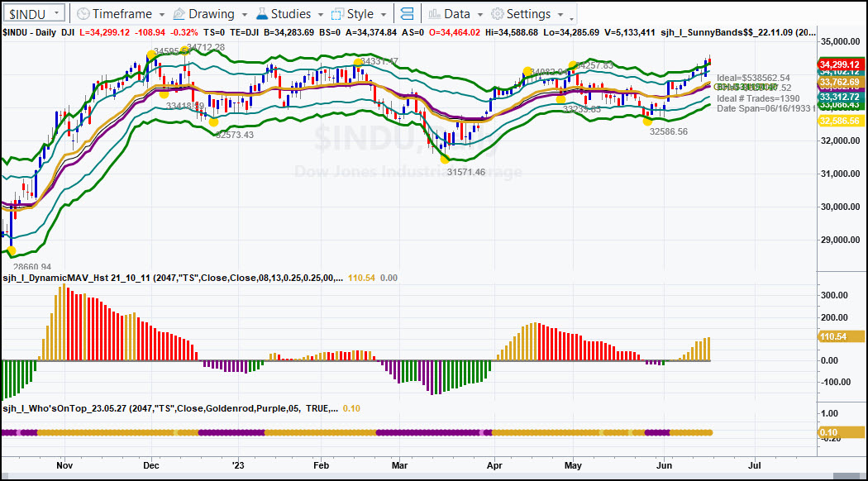Open the Studies flask icon

(262, 14)
